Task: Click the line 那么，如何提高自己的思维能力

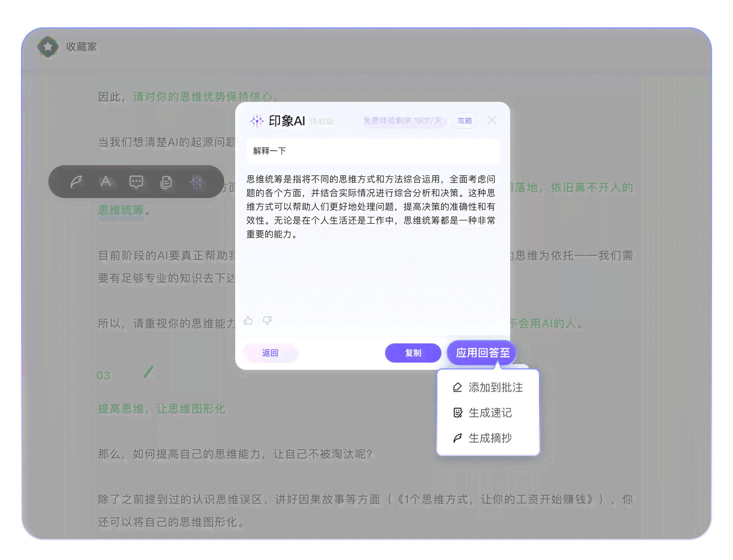Action: [235, 454]
